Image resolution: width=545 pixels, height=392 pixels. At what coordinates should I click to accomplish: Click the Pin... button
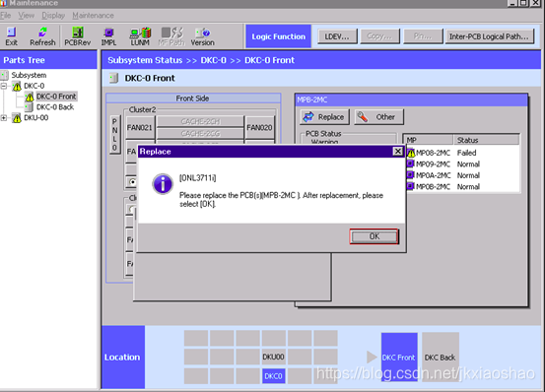pyautogui.click(x=423, y=36)
